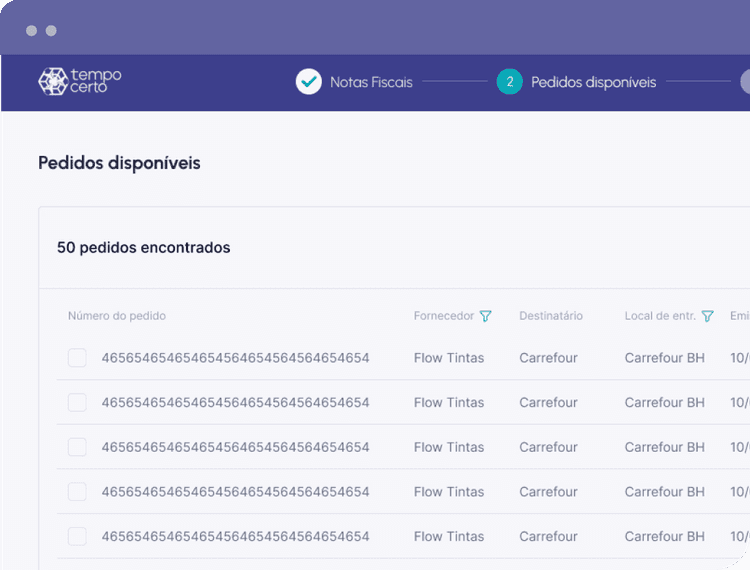Open the Notas Fiscais step
750x570 pixels.
point(371,82)
